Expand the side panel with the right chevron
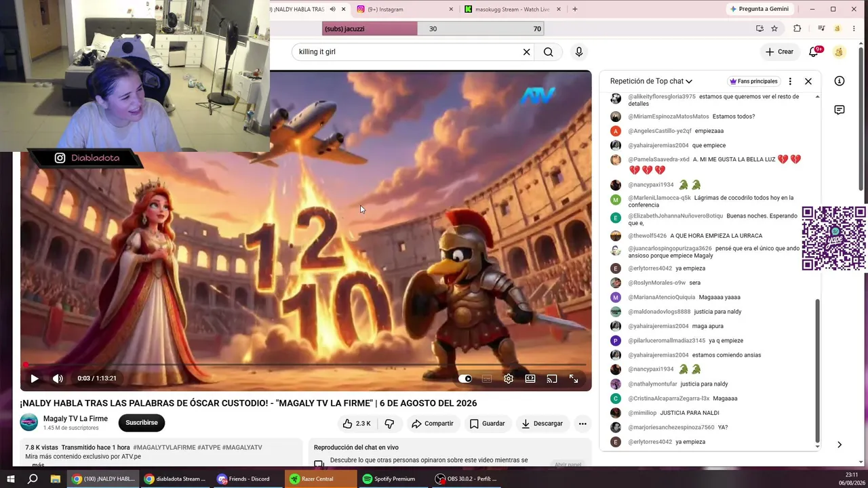Viewport: 868px width, 488px height. pyautogui.click(x=840, y=445)
